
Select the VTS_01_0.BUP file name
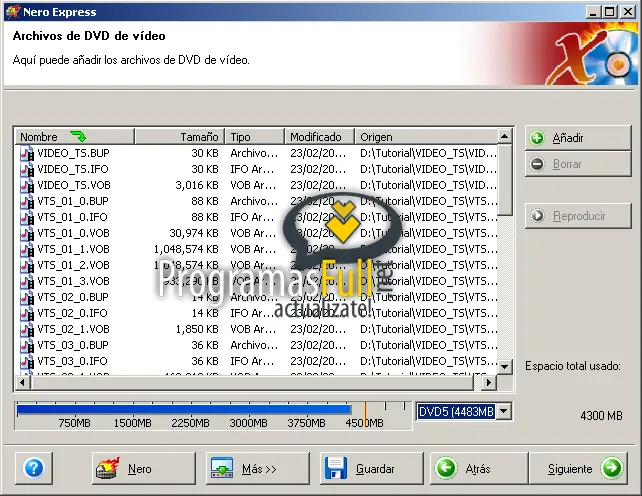pos(73,201)
